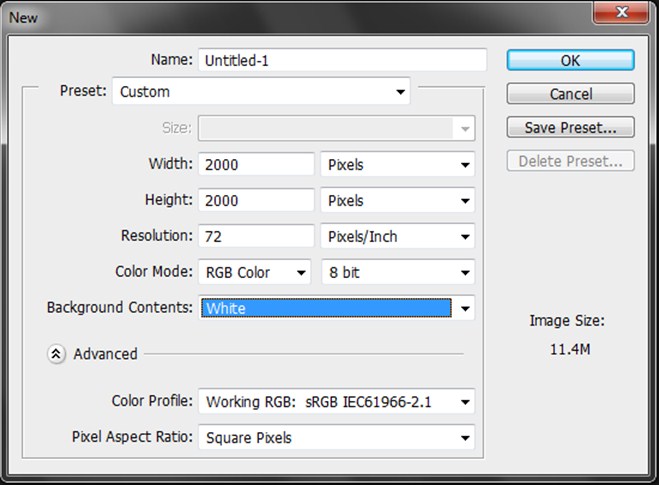Click the OK button

(570, 61)
